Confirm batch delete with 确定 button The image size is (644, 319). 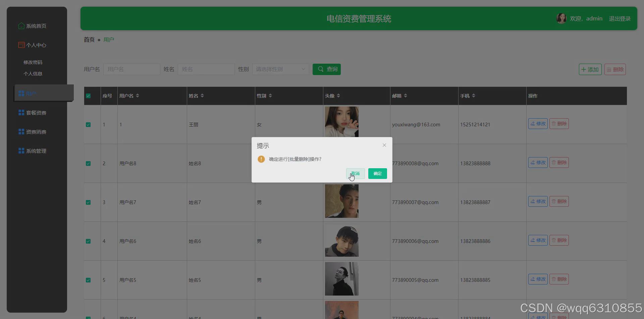377,174
